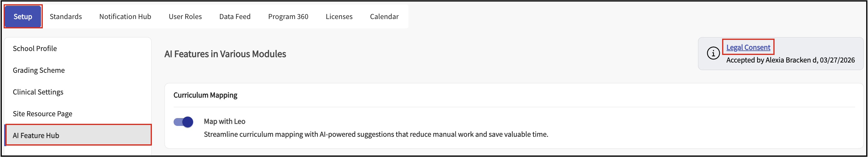Image resolution: width=868 pixels, height=157 pixels.
Task: Click the Accepted by Alexia Bracken text
Action: click(x=790, y=60)
